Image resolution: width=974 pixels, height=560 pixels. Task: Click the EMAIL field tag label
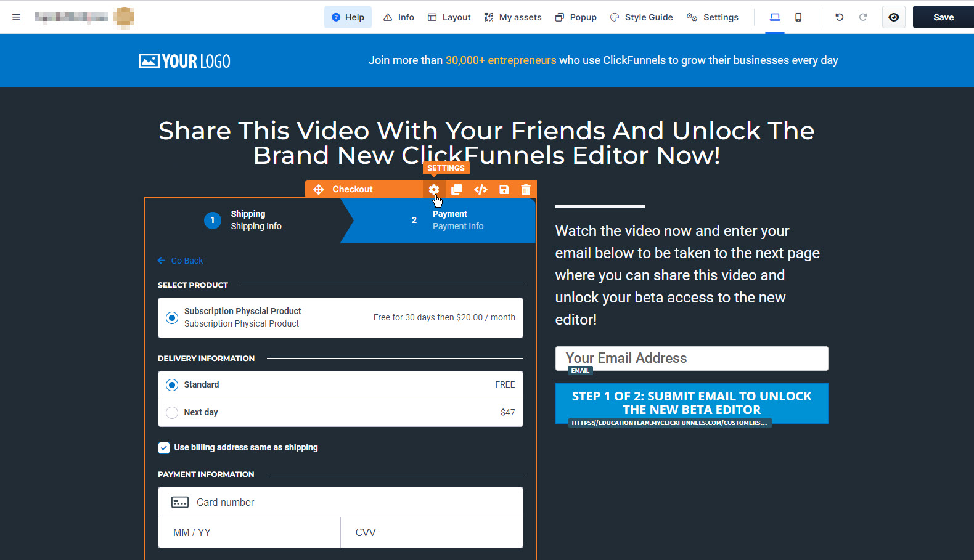coord(580,371)
